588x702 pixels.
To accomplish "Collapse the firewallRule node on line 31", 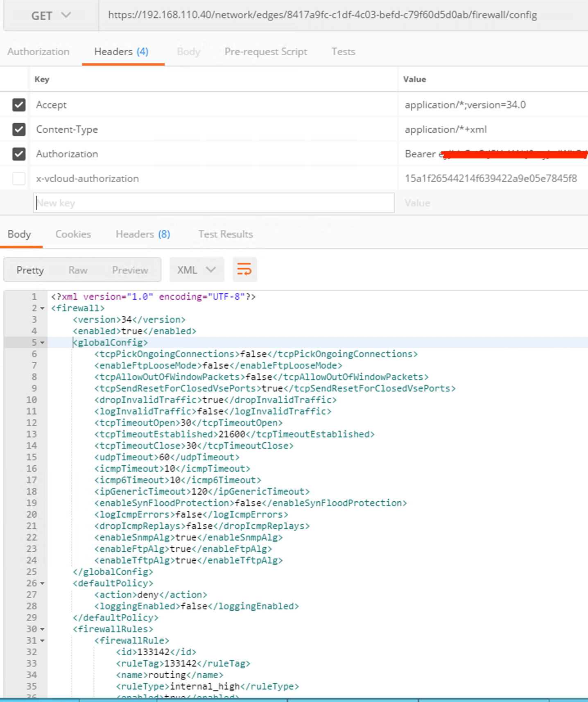I will click(42, 641).
